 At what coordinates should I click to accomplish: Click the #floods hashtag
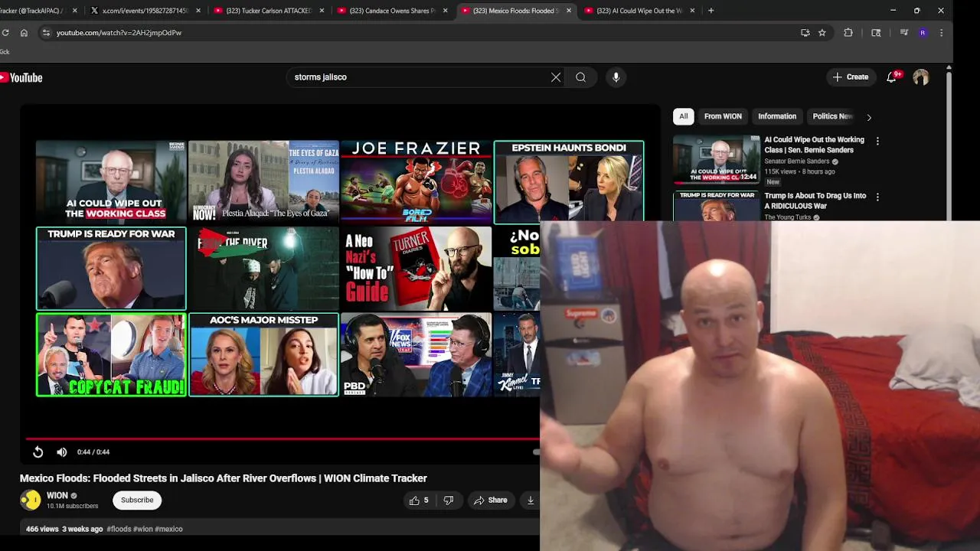point(119,529)
